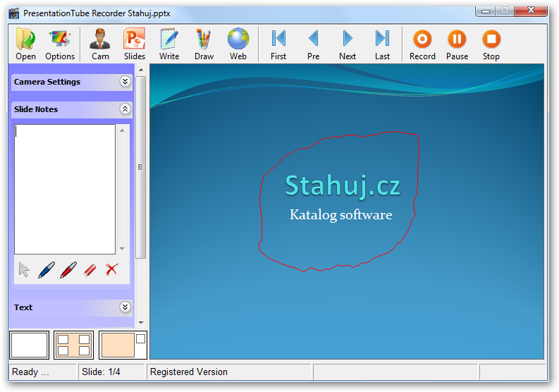This screenshot has width=559, height=392.
Task: Collapse the Slide Notes panel
Action: pyautogui.click(x=125, y=109)
